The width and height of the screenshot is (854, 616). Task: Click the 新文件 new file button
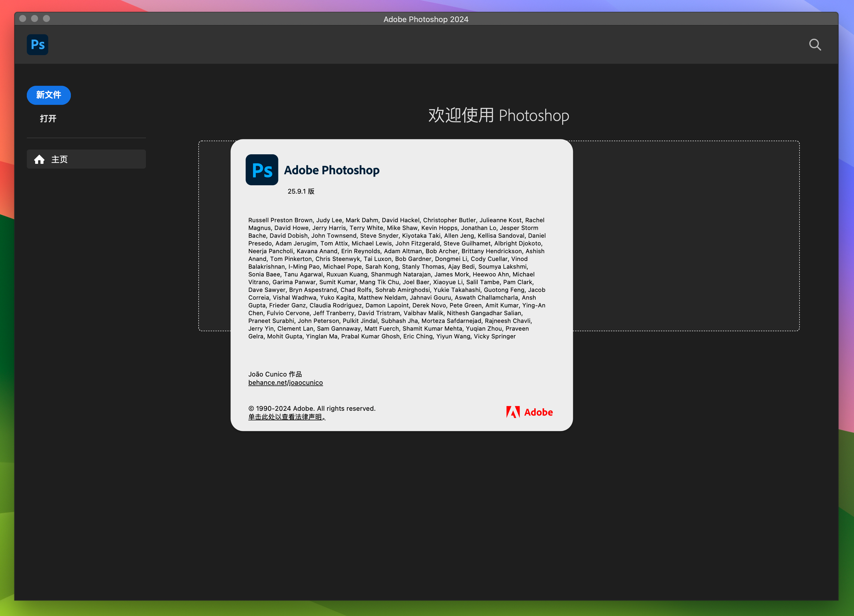pyautogui.click(x=49, y=95)
